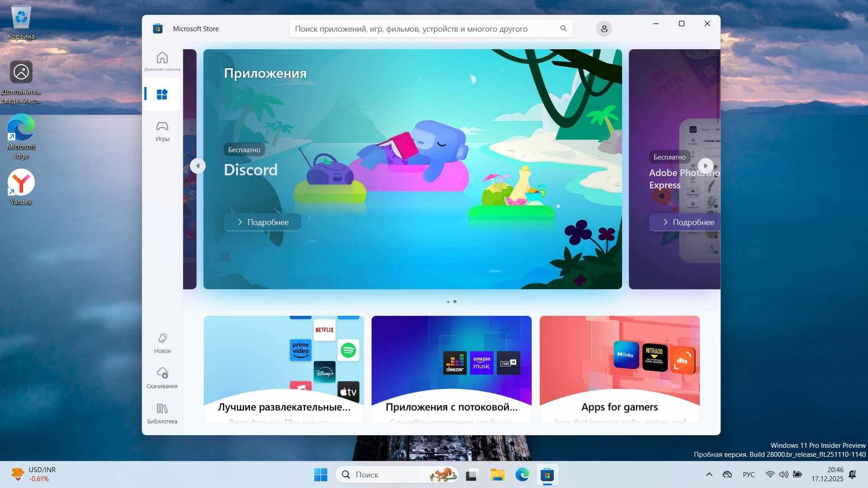This screenshot has width=868, height=488.
Task: Click the user account profile icon
Action: point(604,29)
